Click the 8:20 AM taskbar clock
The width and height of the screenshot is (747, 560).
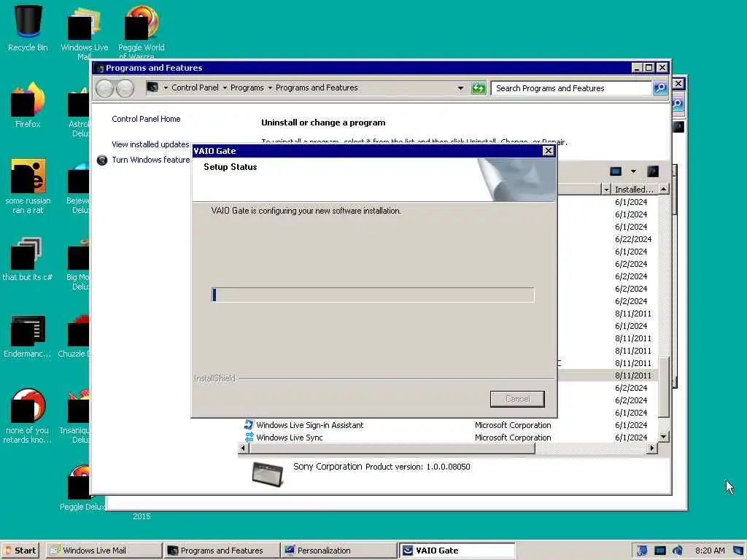pyautogui.click(x=710, y=551)
